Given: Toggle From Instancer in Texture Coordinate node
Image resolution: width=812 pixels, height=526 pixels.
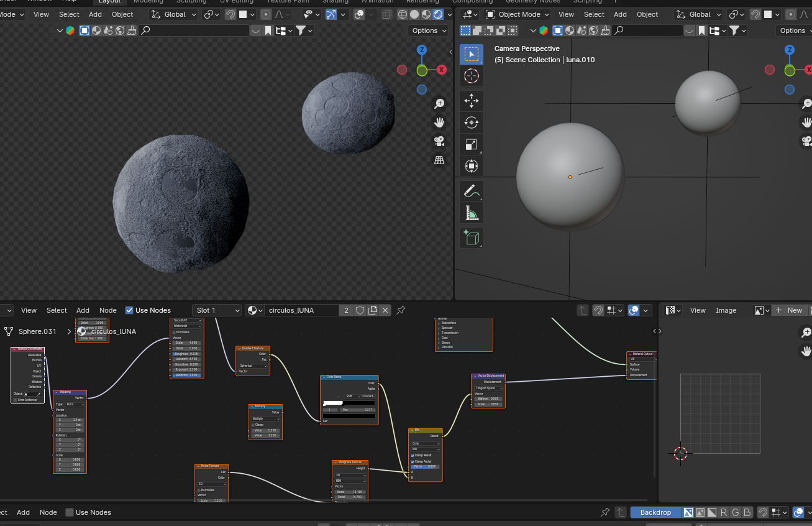Looking at the screenshot, I should coord(15,400).
